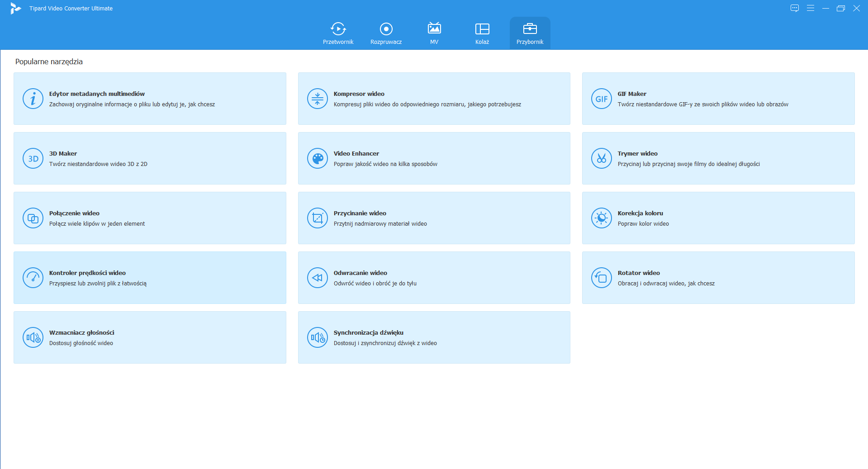Launch Video Enhancer title
Screen dimensions: 868x469
[x=356, y=153]
